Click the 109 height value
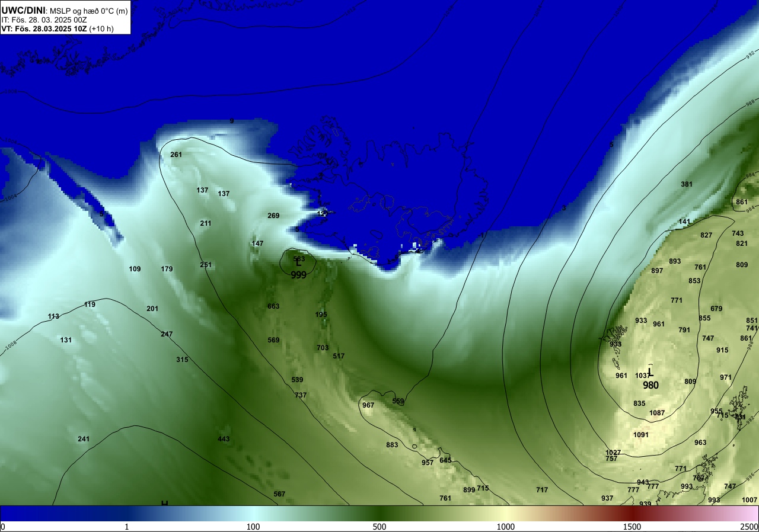 pos(135,269)
